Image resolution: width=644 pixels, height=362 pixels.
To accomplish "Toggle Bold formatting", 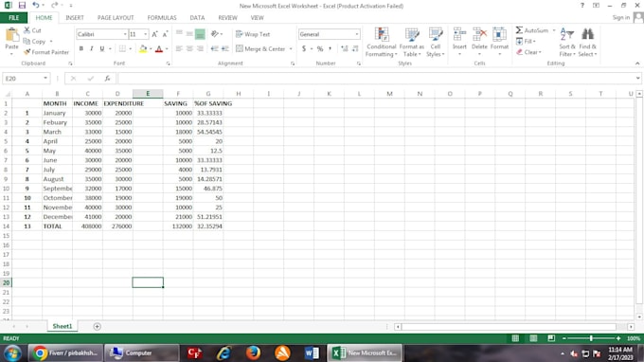I will (x=80, y=48).
